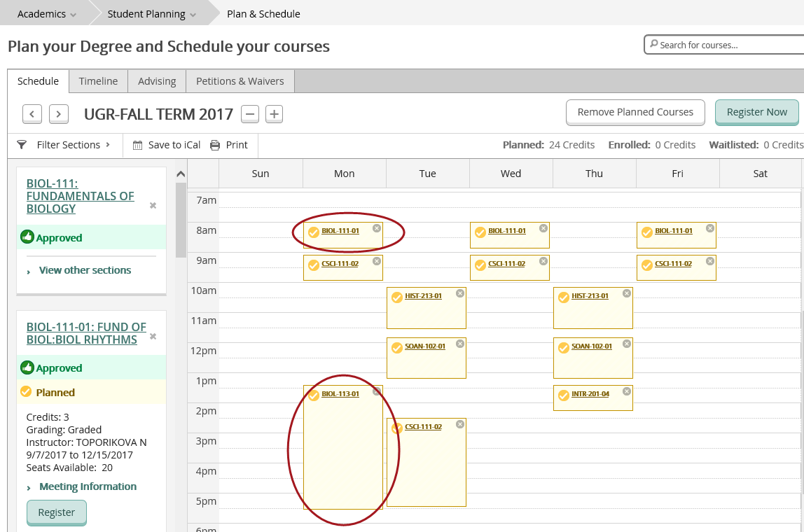Remove BIOL-111 Fundamentals of Biology course card
The image size is (804, 532).
click(153, 206)
